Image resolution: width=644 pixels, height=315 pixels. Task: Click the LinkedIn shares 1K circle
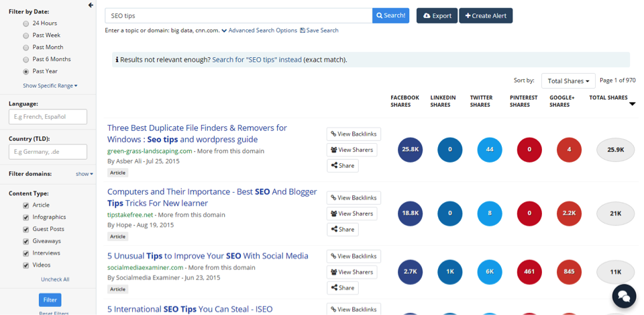[x=450, y=272]
